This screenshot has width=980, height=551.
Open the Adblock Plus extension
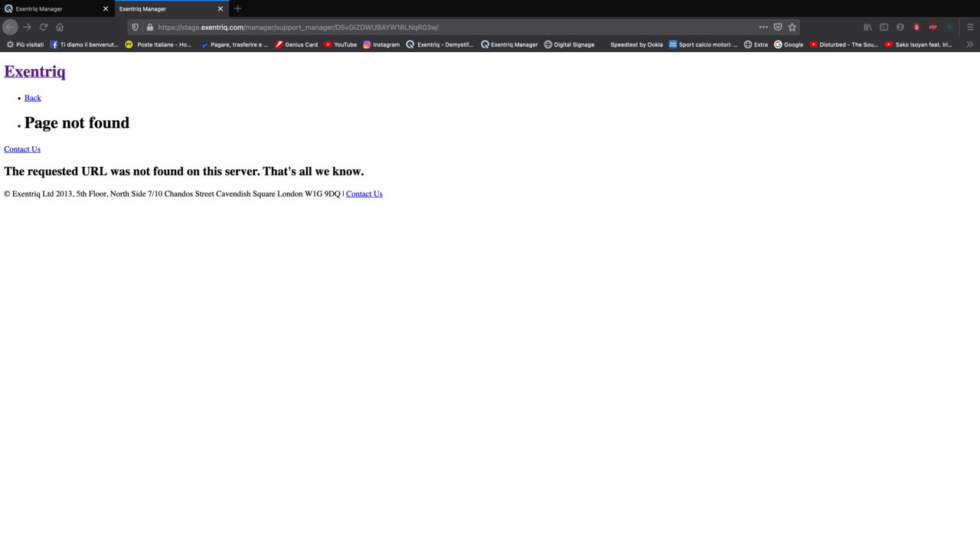point(933,27)
